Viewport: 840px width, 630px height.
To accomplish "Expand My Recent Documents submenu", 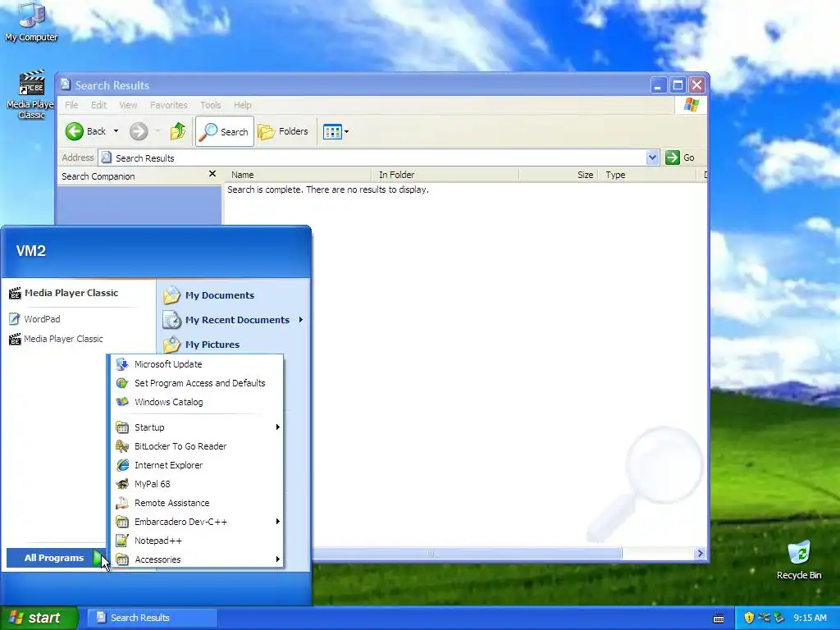I will [234, 320].
